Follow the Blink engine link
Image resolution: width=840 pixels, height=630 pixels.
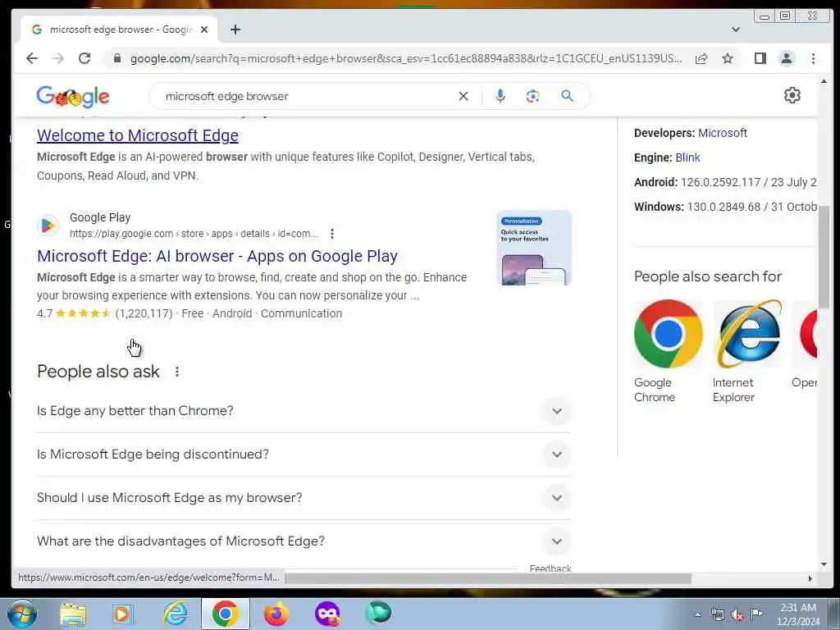tap(687, 157)
